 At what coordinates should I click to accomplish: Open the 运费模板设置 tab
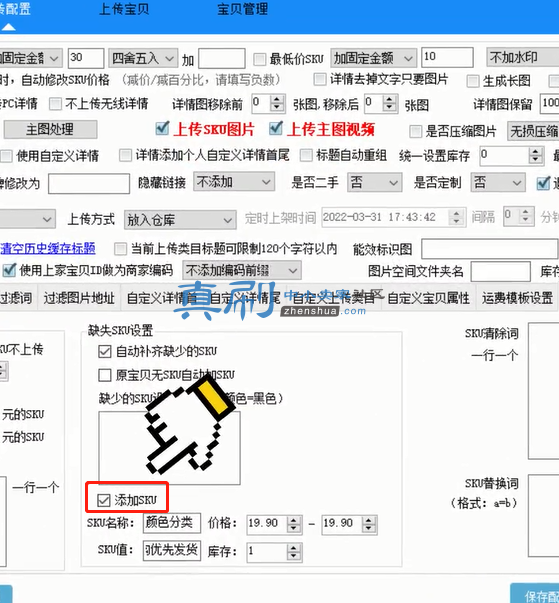click(517, 298)
